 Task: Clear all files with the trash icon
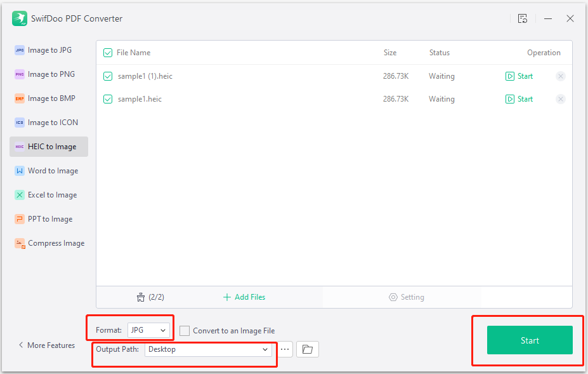point(141,297)
